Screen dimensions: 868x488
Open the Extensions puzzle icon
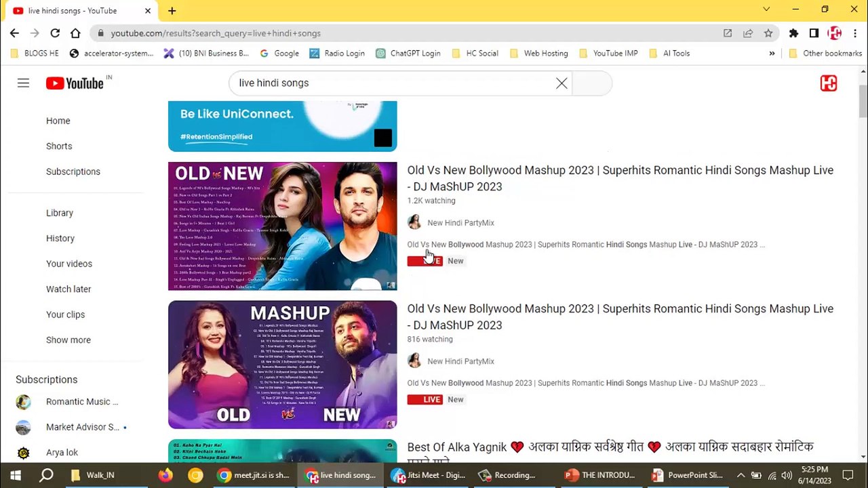[x=793, y=33]
